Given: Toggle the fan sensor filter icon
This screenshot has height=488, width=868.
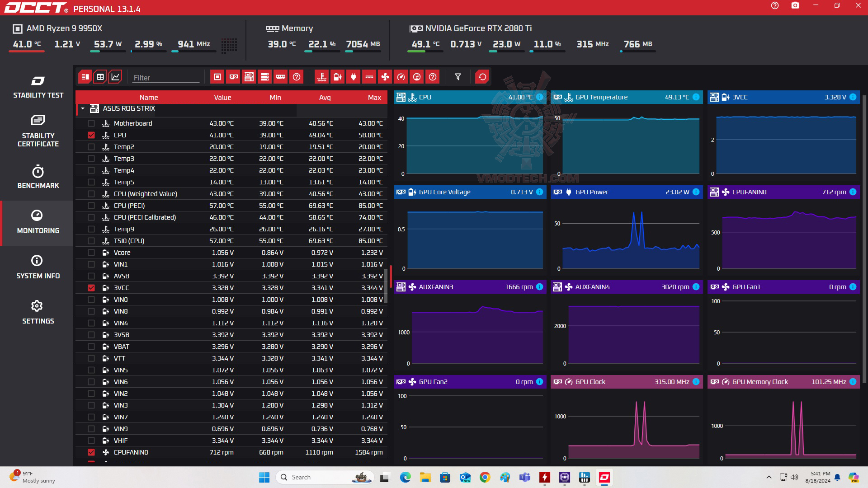Looking at the screenshot, I should [385, 77].
